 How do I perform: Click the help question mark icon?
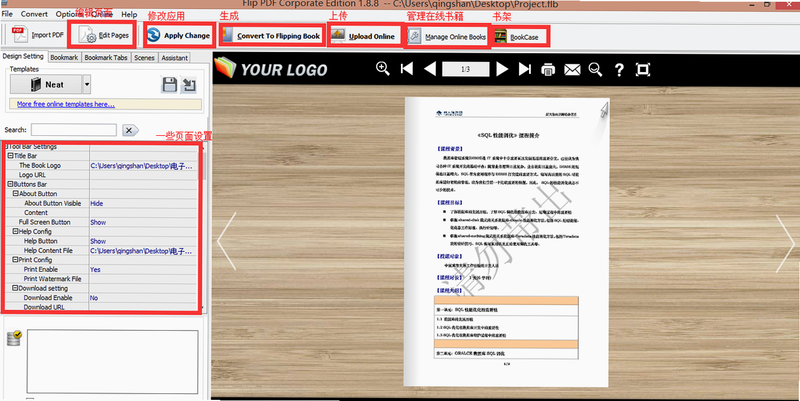pos(619,69)
